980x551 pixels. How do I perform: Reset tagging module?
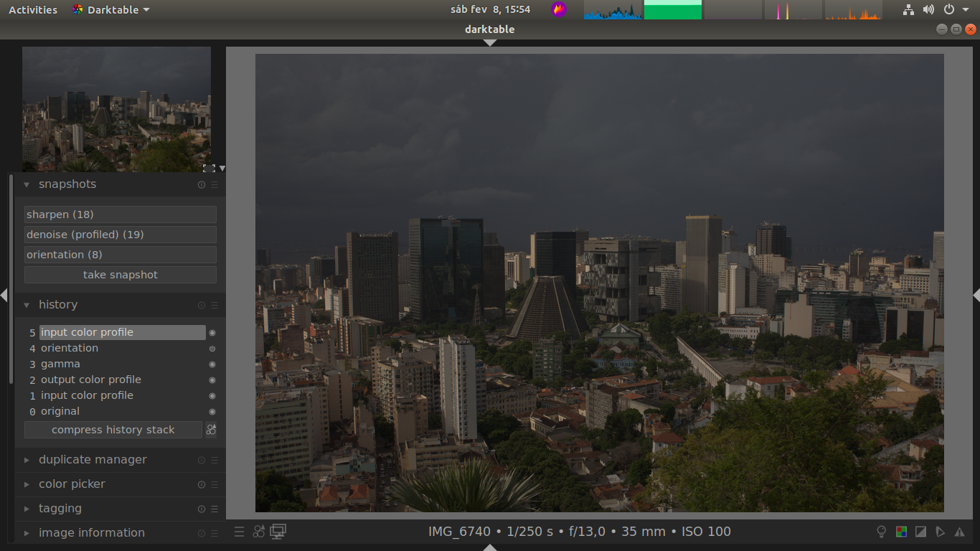tap(202, 509)
